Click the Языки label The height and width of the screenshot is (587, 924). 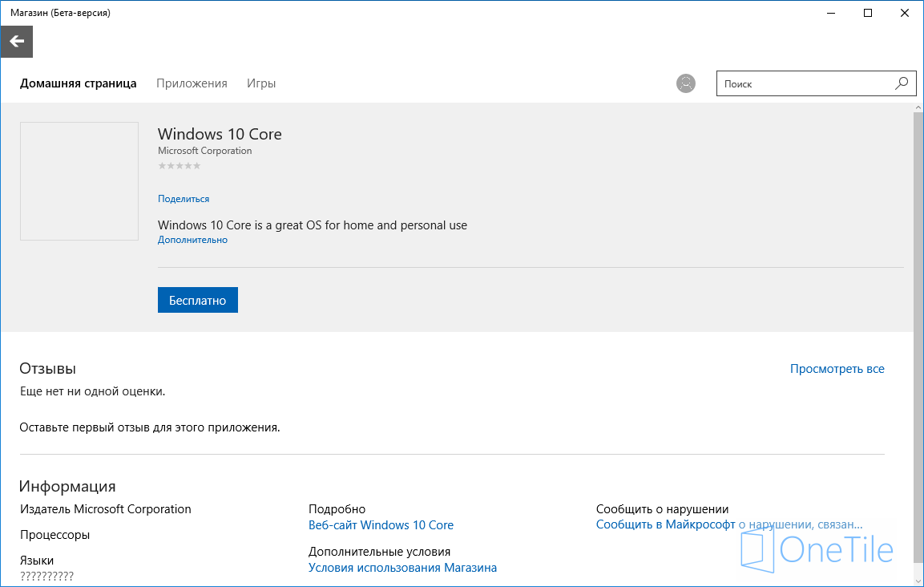[x=37, y=561]
